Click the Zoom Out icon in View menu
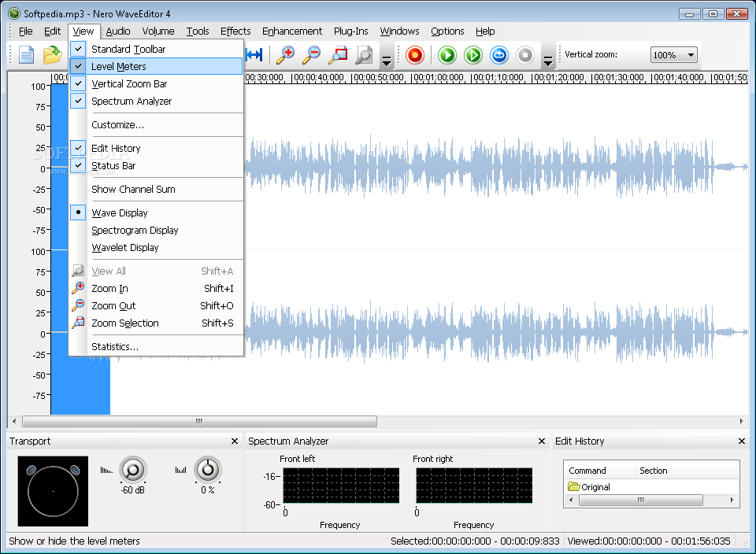The image size is (756, 554). point(78,305)
